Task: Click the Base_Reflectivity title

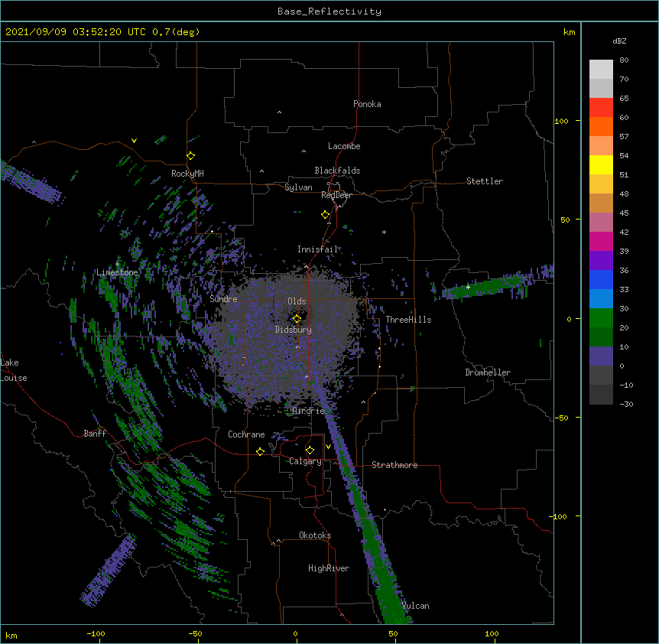Action: 329,11
